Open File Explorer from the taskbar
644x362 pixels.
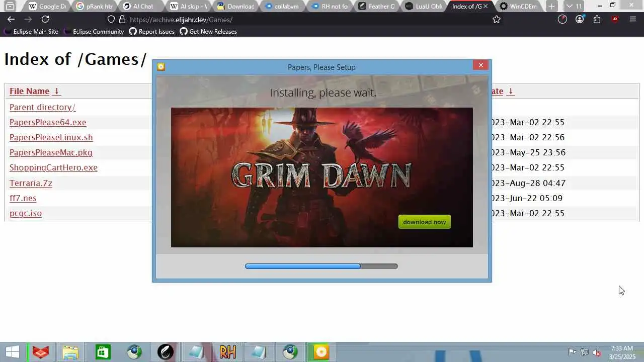[71, 352]
